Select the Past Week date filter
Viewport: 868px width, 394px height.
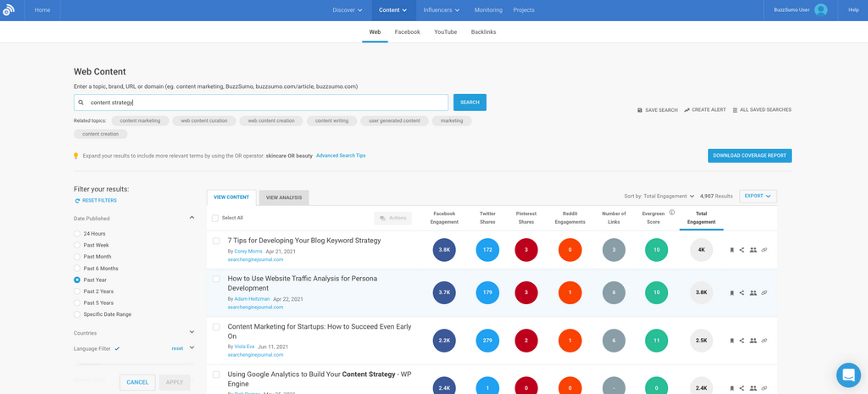coord(77,245)
